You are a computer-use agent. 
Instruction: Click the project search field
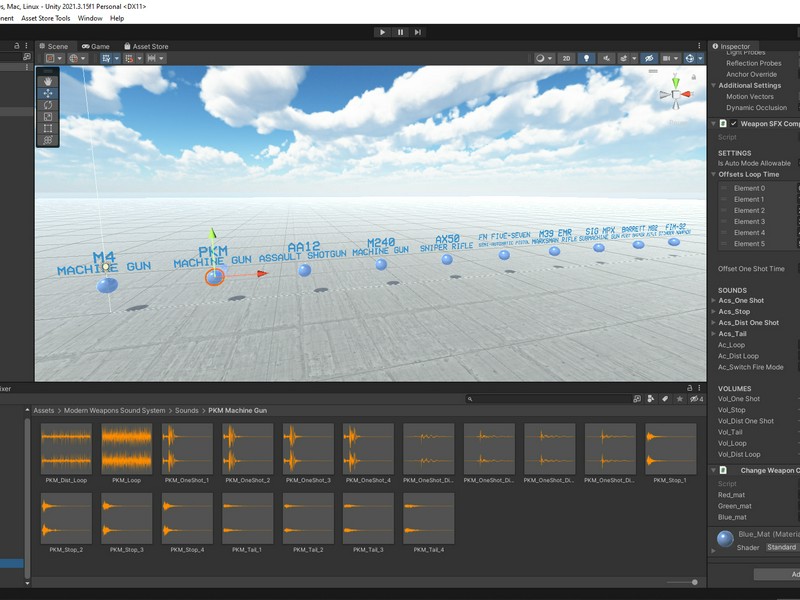click(x=547, y=399)
